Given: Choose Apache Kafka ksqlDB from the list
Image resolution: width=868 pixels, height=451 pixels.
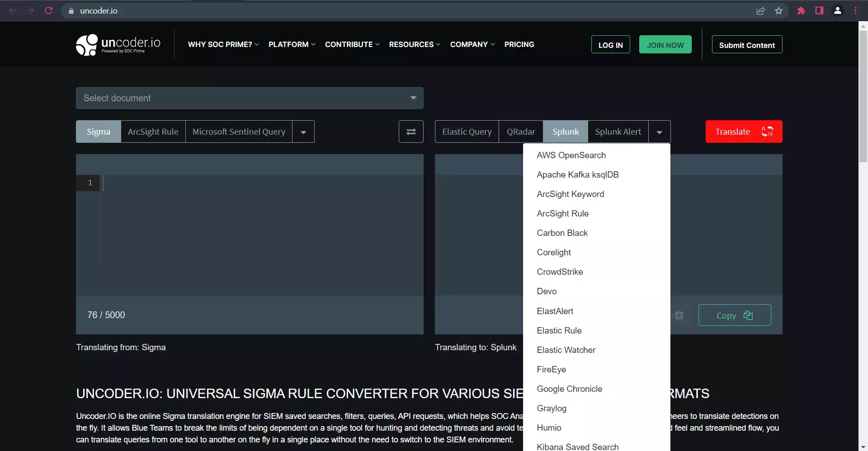Looking at the screenshot, I should tap(596, 174).
